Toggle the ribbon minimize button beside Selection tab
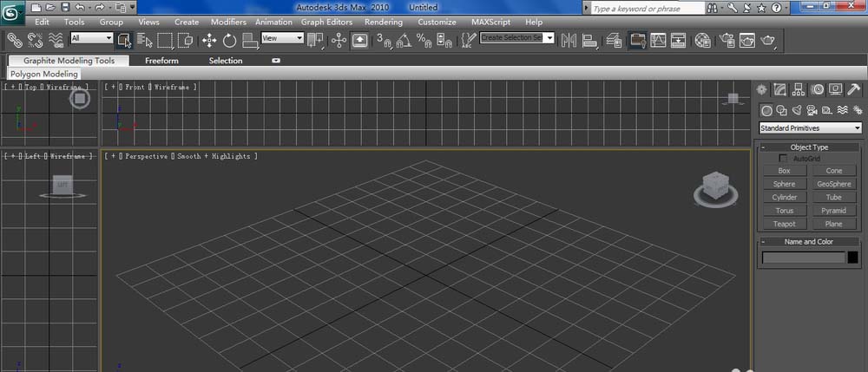The width and height of the screenshot is (868, 372). [x=276, y=61]
